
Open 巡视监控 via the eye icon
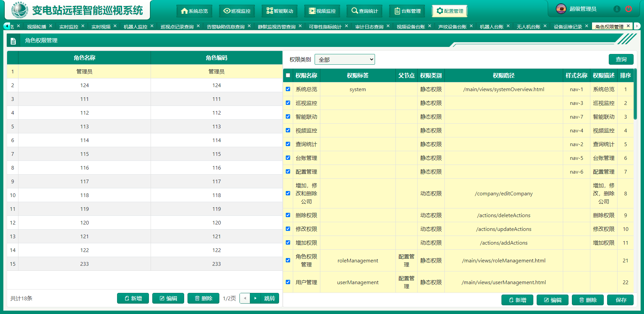point(227,11)
